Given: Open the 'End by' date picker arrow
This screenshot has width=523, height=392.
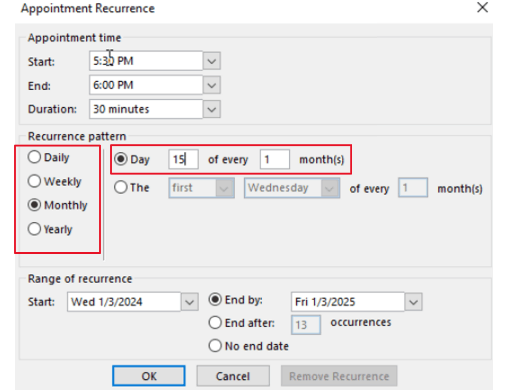Looking at the screenshot, I should pos(414,302).
